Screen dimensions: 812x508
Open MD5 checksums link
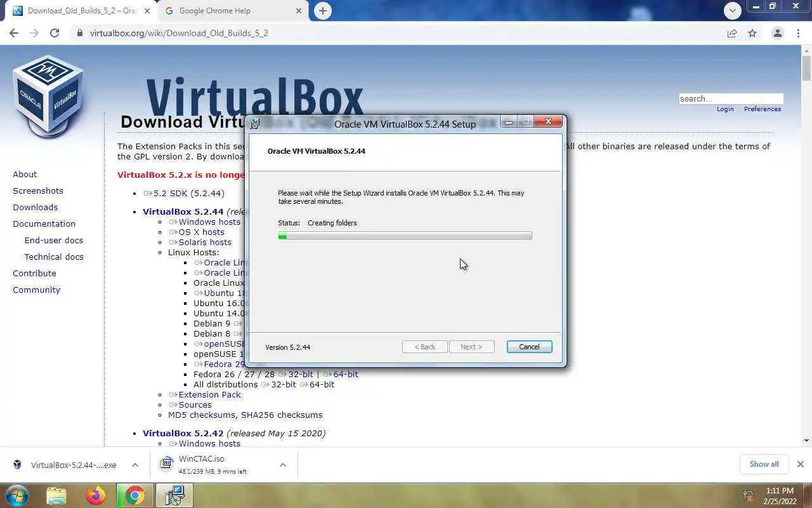202,415
